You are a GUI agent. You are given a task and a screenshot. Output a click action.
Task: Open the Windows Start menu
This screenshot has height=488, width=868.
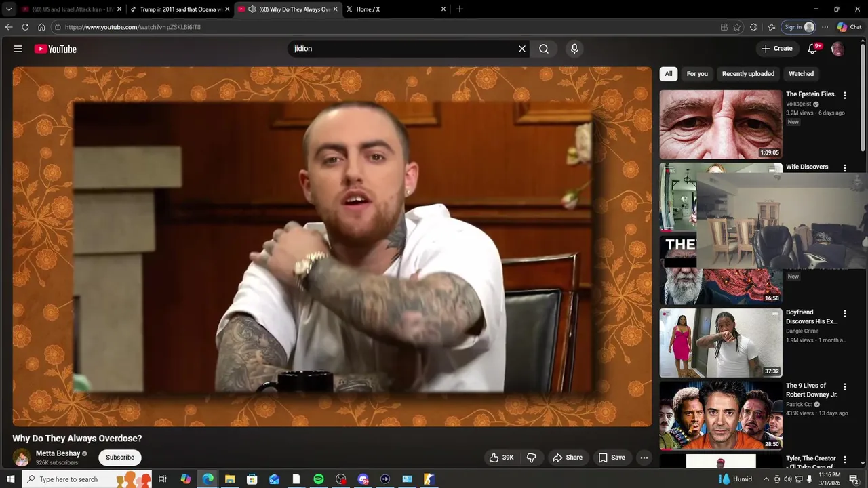tap(10, 479)
